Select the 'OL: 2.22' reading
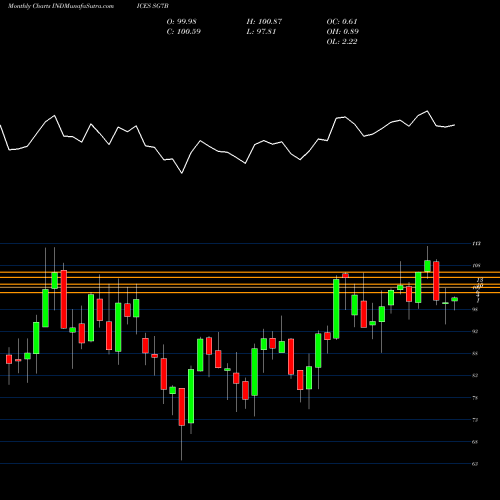Screen dimensions: 500x500 pyautogui.click(x=342, y=42)
